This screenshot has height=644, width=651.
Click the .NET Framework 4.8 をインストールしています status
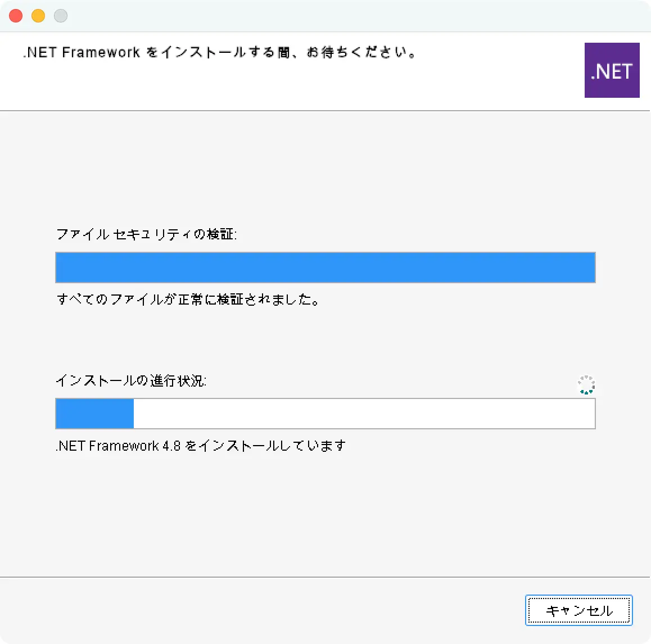201,446
